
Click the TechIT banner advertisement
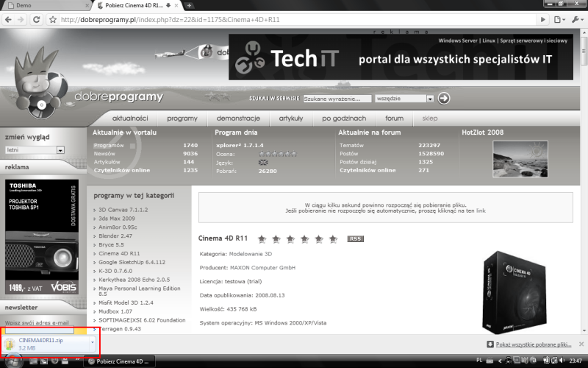point(401,57)
